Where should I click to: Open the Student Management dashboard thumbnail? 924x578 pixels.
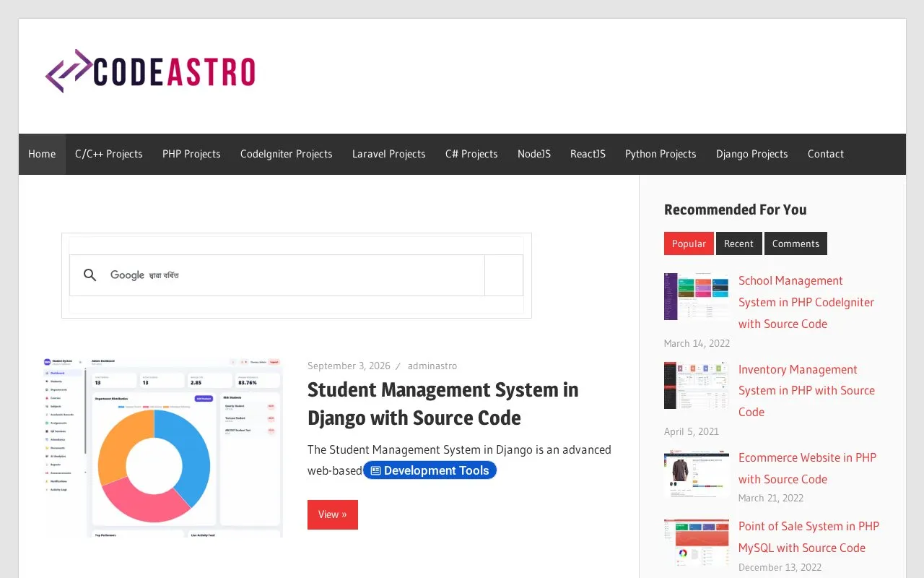[164, 447]
